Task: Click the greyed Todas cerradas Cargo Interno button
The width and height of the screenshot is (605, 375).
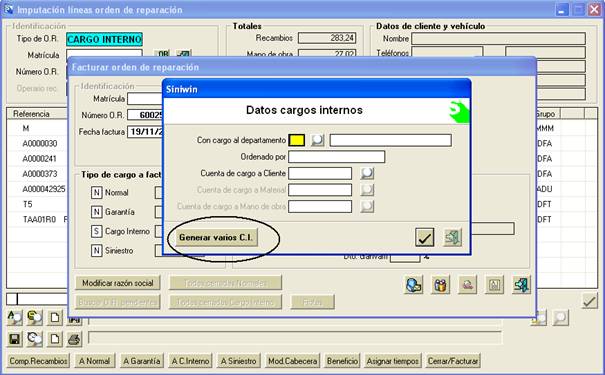Action: [x=225, y=302]
